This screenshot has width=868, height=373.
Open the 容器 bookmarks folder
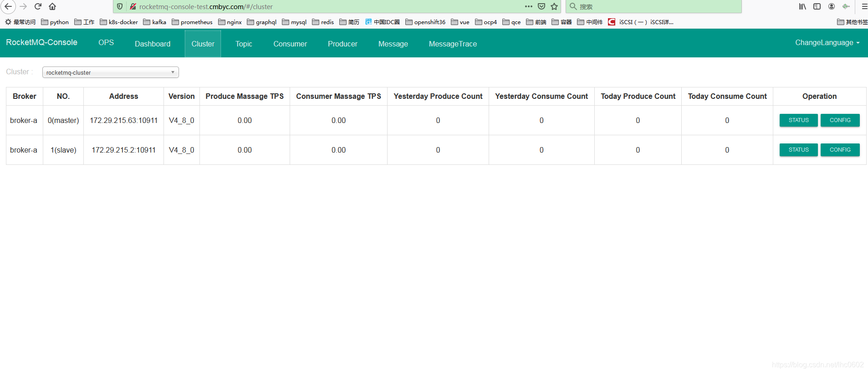[562, 22]
